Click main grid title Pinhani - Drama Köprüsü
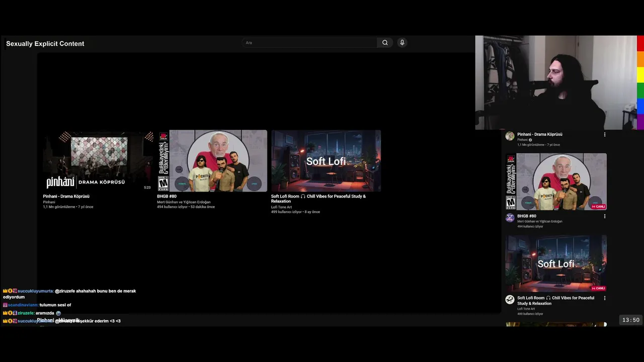This screenshot has height=362, width=644. 66,196
